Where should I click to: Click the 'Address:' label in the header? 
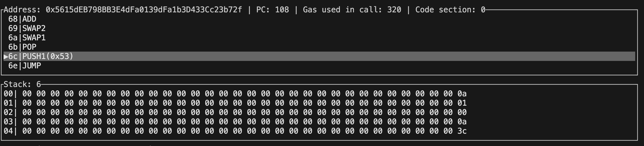[x=22, y=10]
